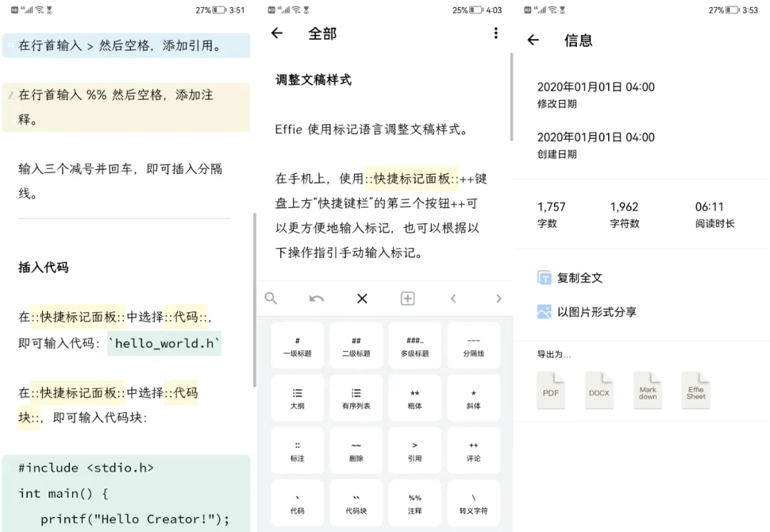Tap the 修改日期 modified date entry

click(x=595, y=94)
